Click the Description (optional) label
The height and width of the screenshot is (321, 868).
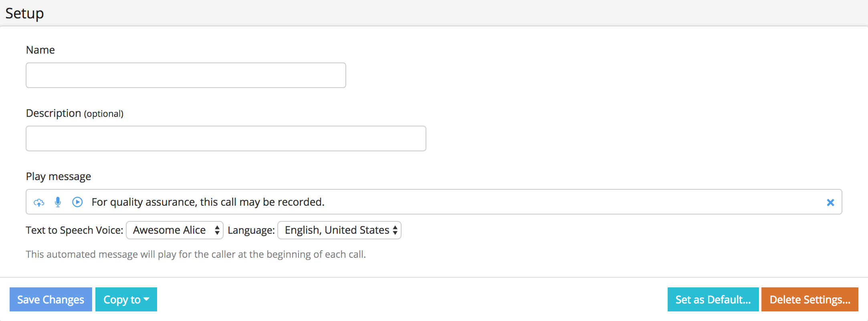click(x=75, y=114)
